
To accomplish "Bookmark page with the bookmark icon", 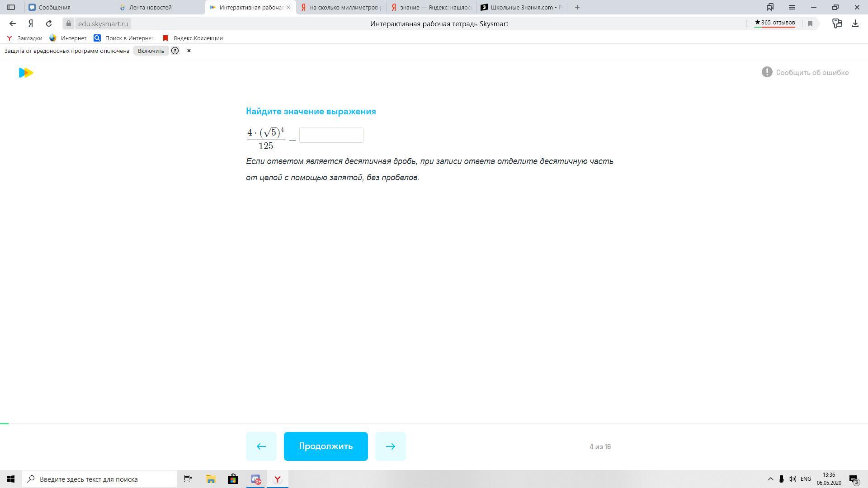I will coord(810,23).
